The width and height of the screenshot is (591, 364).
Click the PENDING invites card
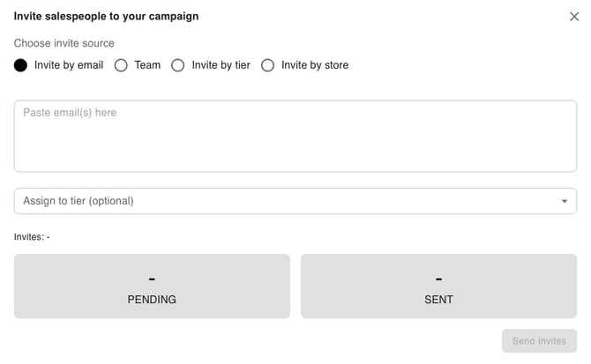tap(152, 286)
